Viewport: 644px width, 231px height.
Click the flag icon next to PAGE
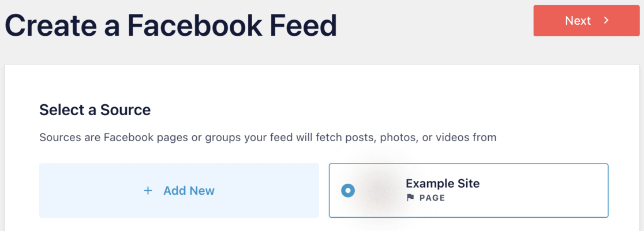(x=410, y=198)
